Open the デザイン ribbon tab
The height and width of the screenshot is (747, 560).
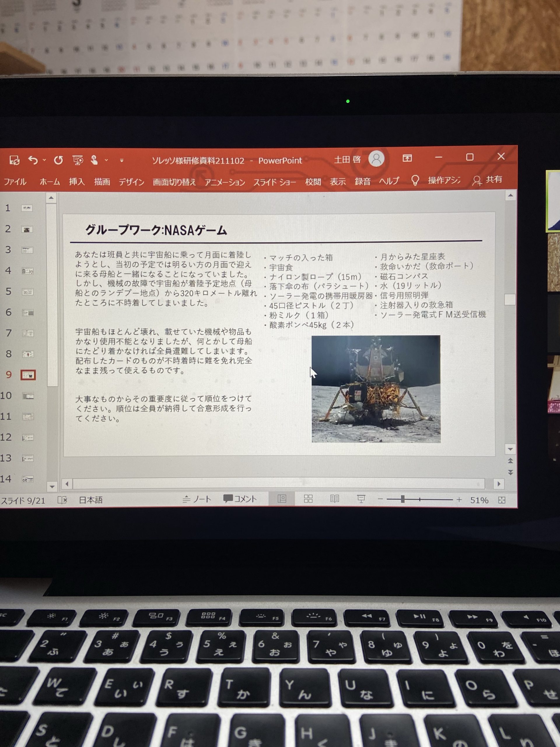point(131,182)
